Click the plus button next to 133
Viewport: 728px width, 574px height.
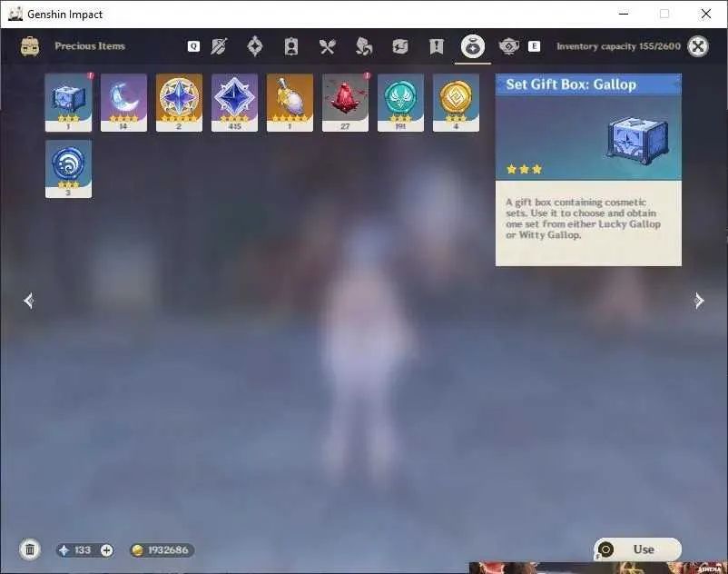click(x=106, y=550)
